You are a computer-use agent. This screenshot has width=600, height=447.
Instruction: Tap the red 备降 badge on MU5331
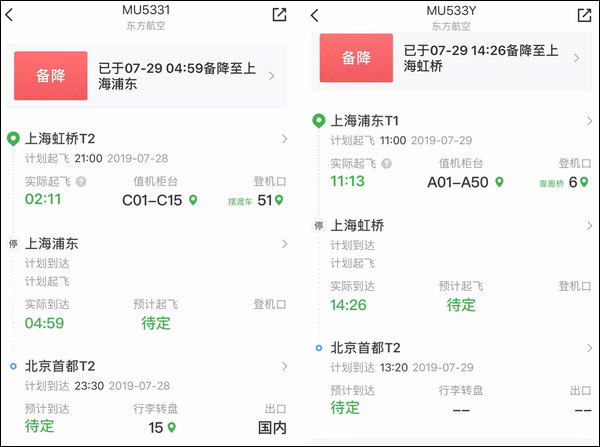tap(50, 76)
